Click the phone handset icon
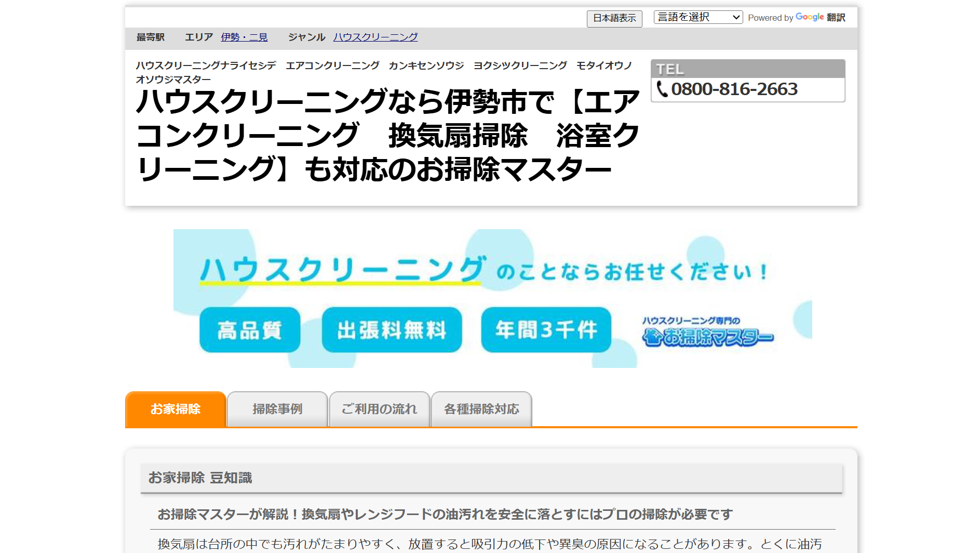The image size is (980, 553). pyautogui.click(x=662, y=89)
